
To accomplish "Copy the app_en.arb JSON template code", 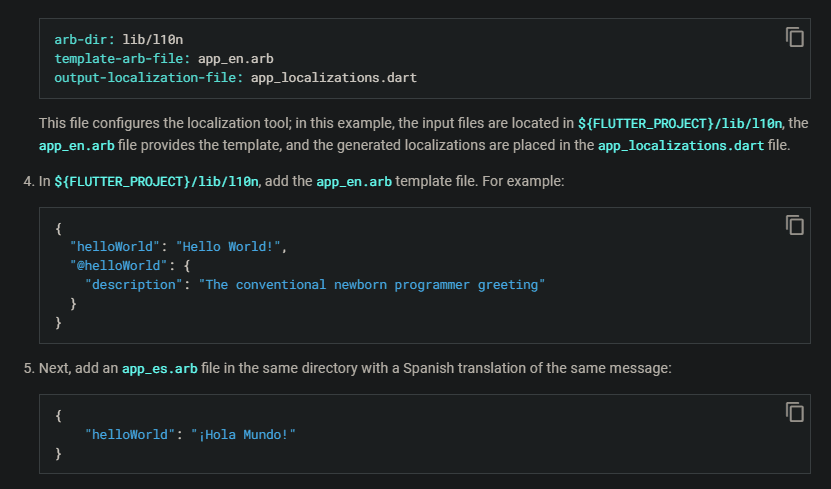I will point(795,225).
